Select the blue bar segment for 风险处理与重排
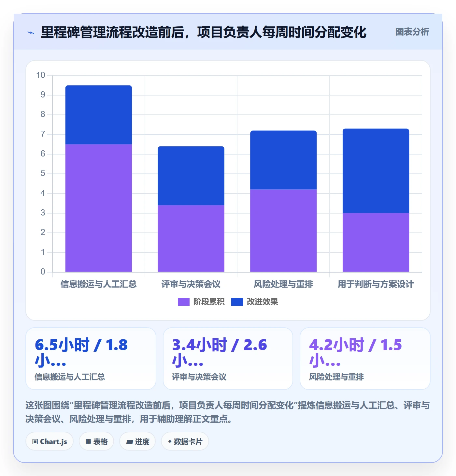 283,160
